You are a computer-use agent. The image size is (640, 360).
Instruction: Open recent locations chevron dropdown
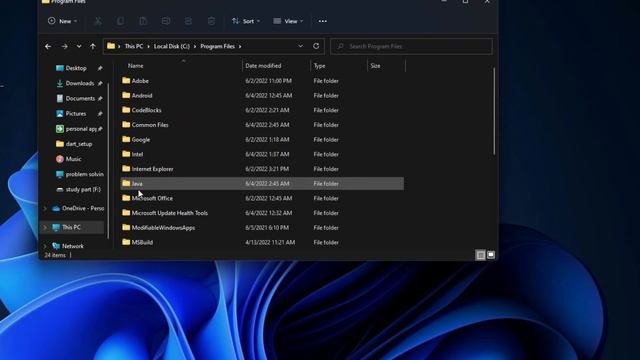(x=79, y=47)
